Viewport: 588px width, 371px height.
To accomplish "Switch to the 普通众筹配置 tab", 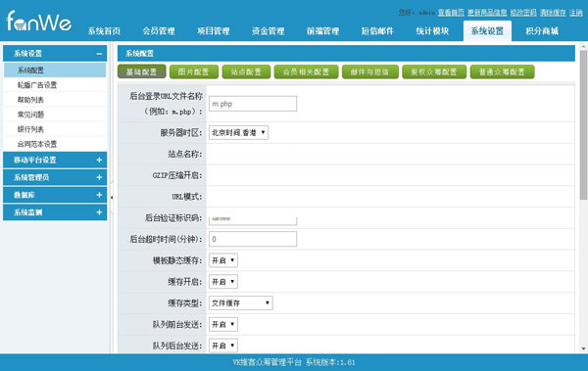I will (x=502, y=71).
